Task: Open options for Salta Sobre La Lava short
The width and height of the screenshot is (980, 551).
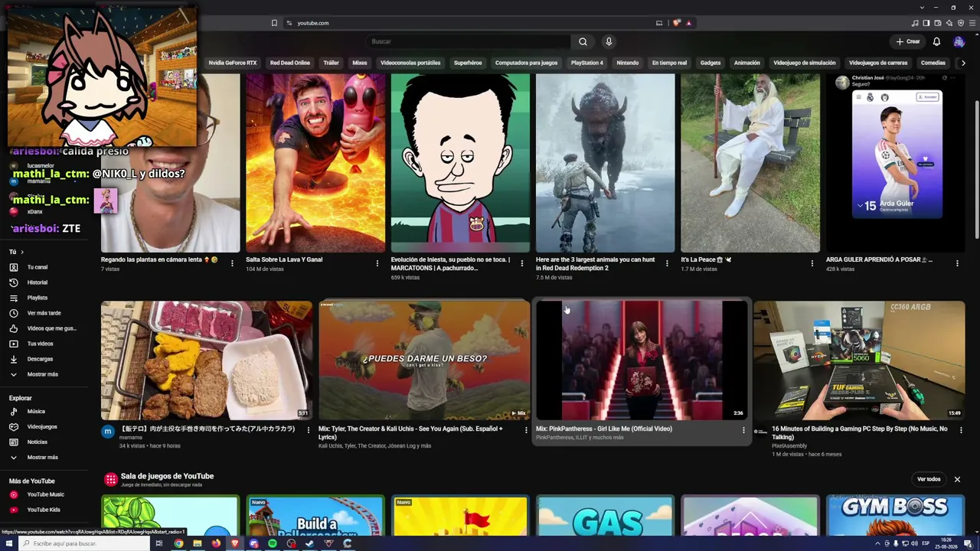Action: click(377, 263)
